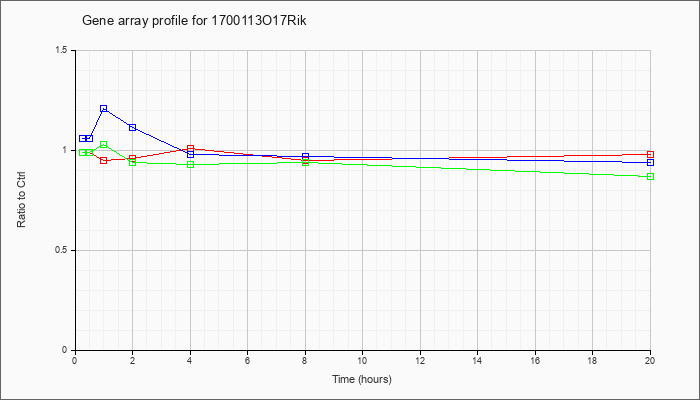Select the 'Time (hours)' x-axis label
Screen dimensions: 700x400
click(x=362, y=379)
